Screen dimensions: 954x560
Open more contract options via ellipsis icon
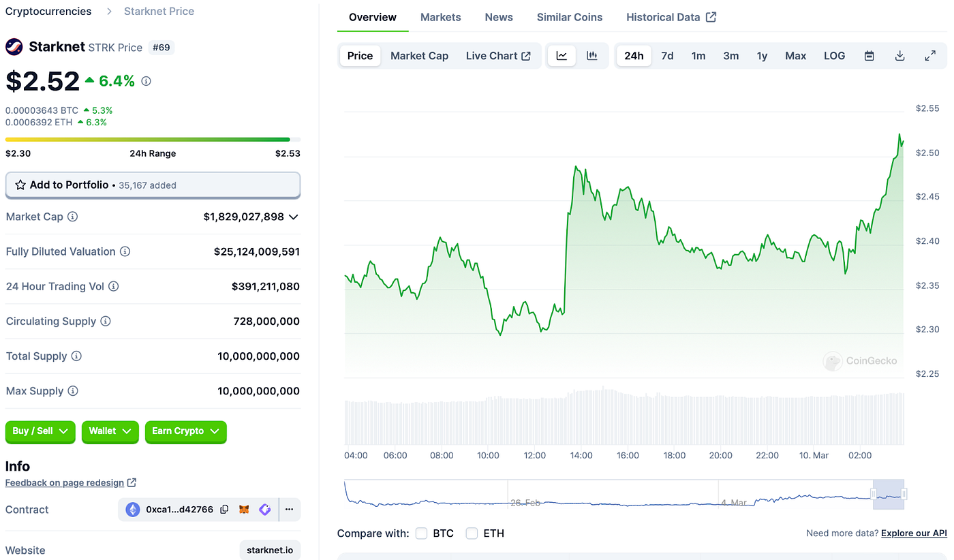[x=289, y=509]
